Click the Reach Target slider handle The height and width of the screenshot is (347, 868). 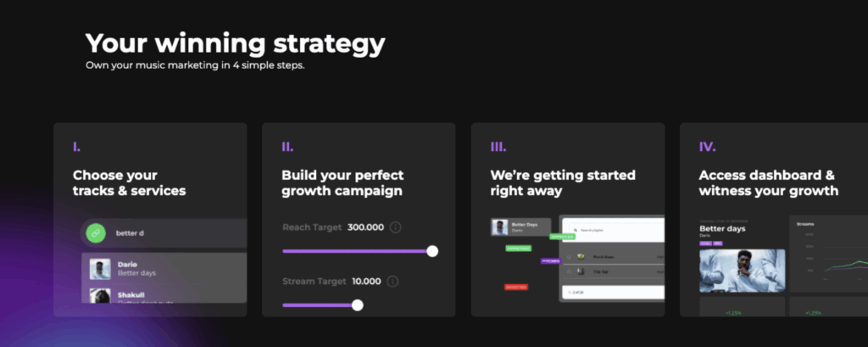(x=432, y=251)
